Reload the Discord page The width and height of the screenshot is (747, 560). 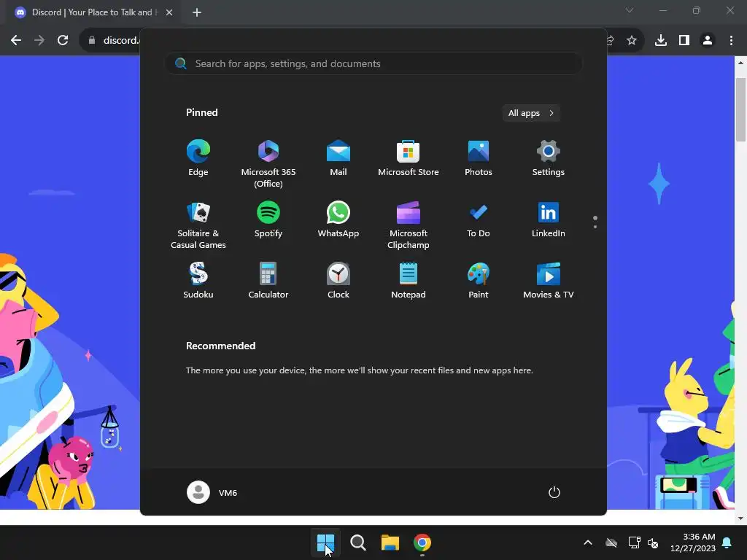tap(63, 40)
